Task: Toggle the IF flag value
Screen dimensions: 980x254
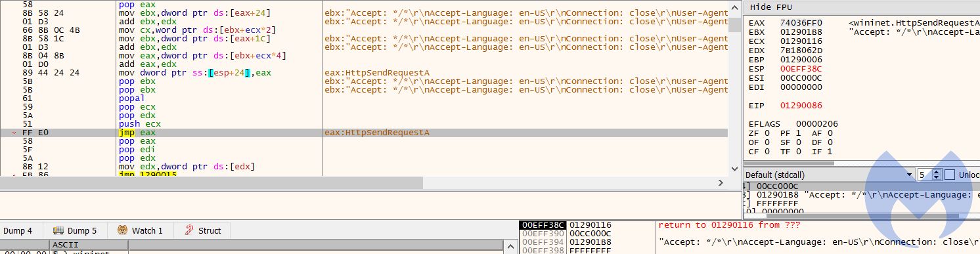Action: pos(830,152)
